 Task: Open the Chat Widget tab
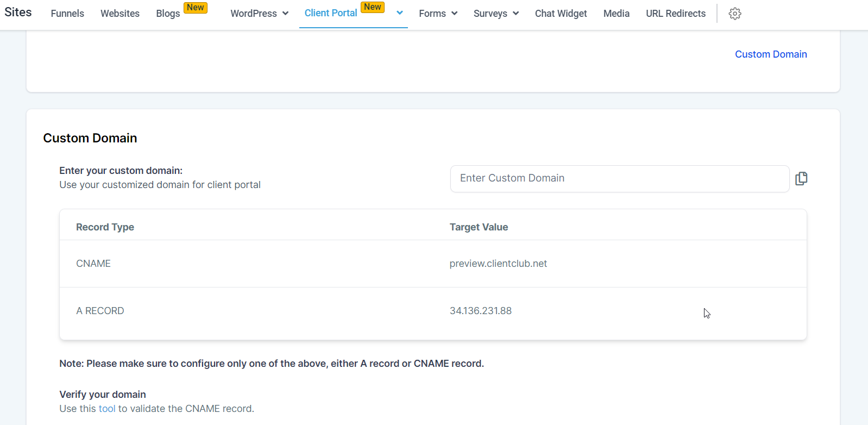point(561,14)
